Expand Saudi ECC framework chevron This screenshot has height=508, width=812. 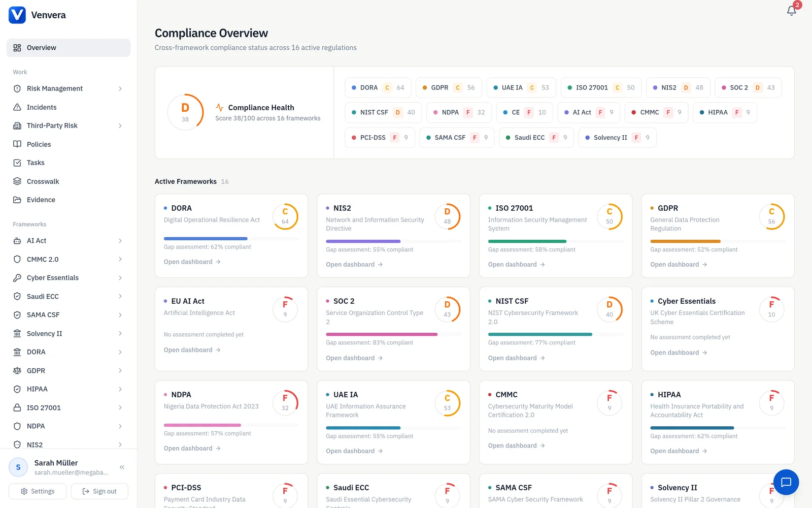pyautogui.click(x=120, y=296)
